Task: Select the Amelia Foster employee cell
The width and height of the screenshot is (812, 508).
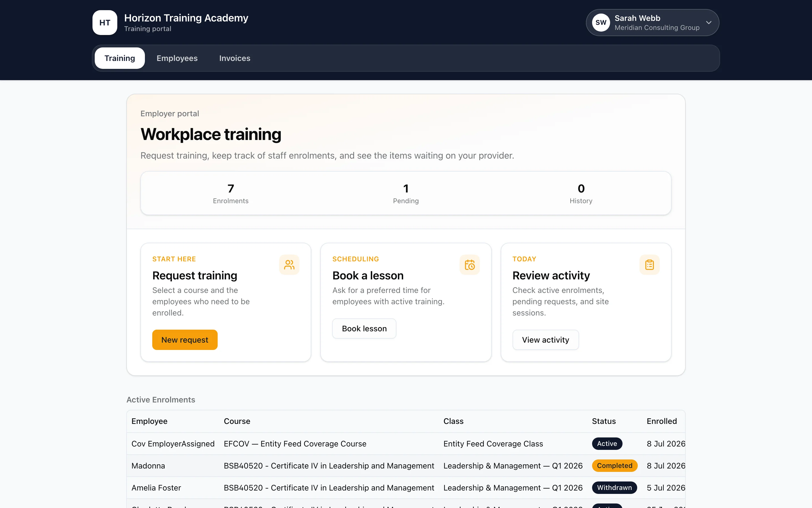Action: tap(156, 487)
